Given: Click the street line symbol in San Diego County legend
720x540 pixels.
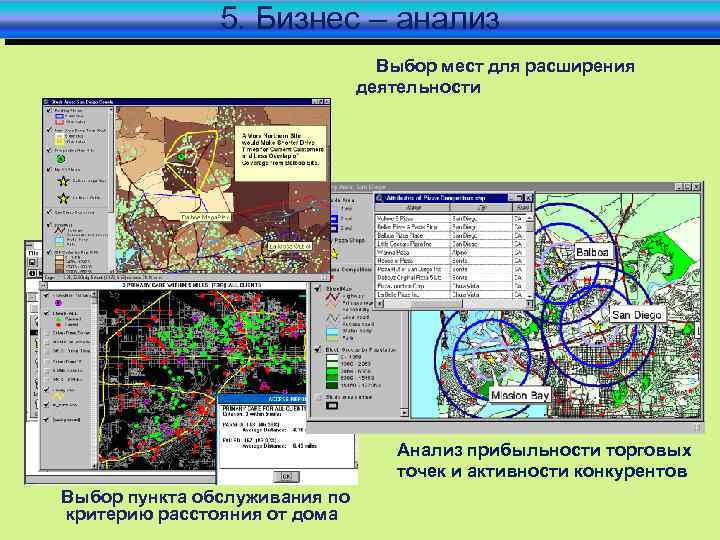Looking at the screenshot, I should (x=60, y=229).
